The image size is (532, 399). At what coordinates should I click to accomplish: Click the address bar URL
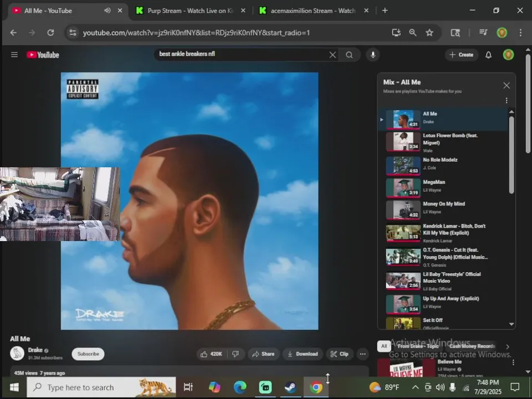pyautogui.click(x=196, y=33)
